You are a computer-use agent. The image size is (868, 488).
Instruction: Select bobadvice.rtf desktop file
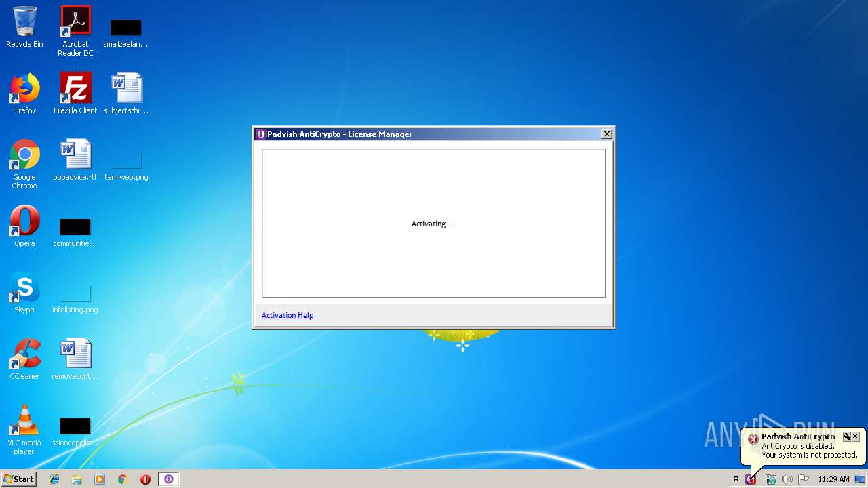pos(75,160)
